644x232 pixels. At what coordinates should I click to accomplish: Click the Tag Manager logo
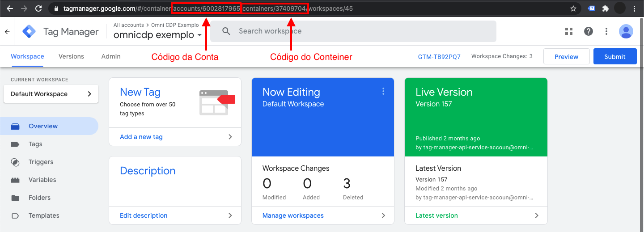tap(29, 31)
